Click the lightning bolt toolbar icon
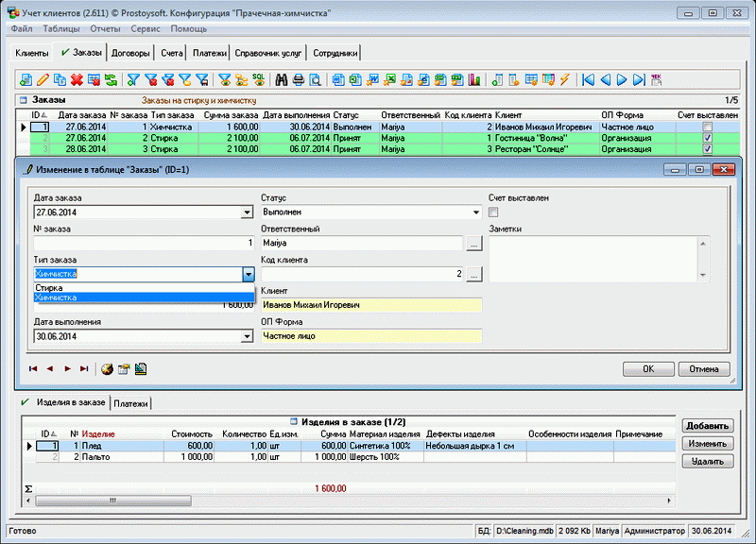Image resolution: width=756 pixels, height=544 pixels. (565, 79)
